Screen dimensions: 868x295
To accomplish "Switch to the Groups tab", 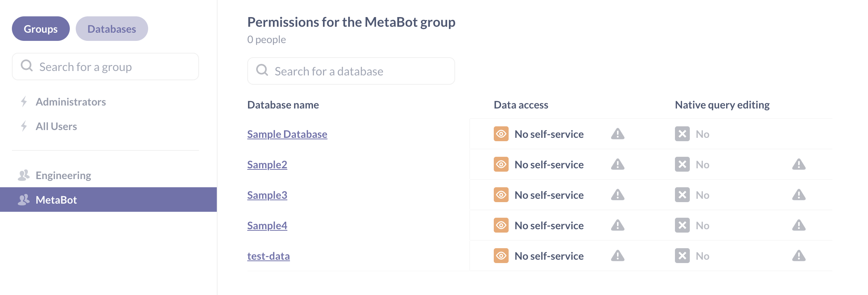I will tap(40, 28).
